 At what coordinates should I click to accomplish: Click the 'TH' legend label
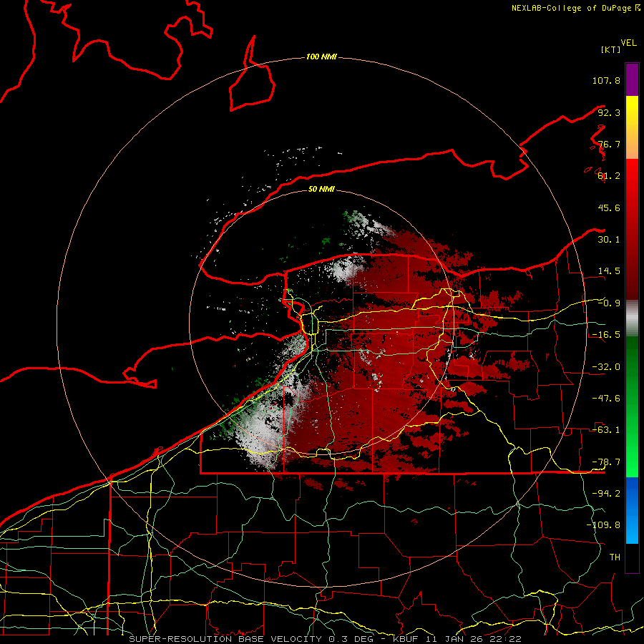[x=615, y=557]
